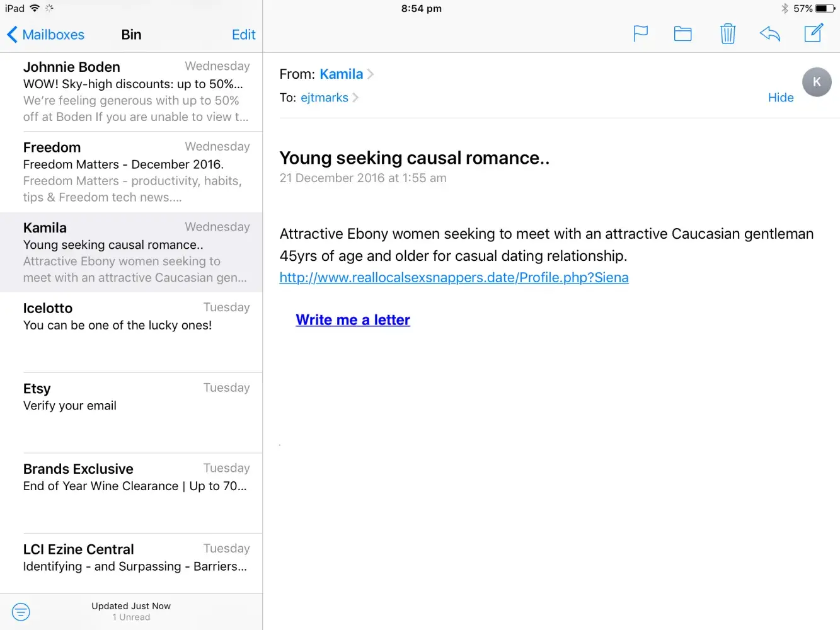Image resolution: width=840 pixels, height=630 pixels.
Task: Expand sender Kamila contact details
Action: click(342, 74)
